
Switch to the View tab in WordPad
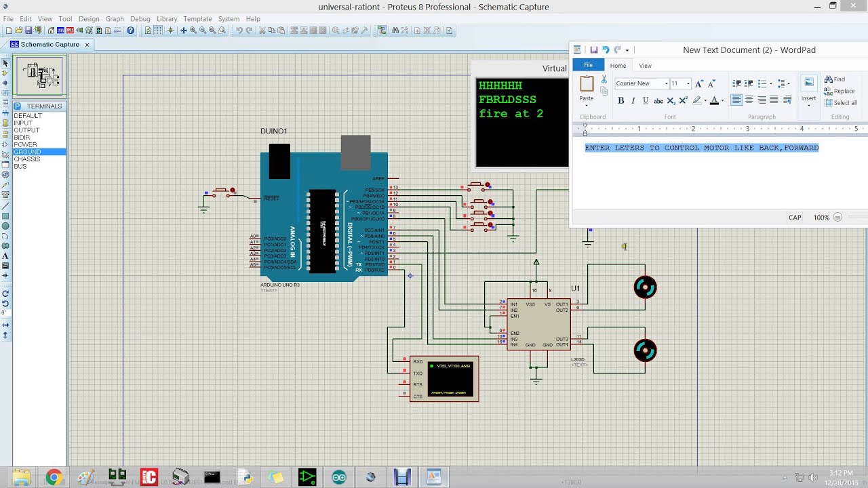coord(645,66)
